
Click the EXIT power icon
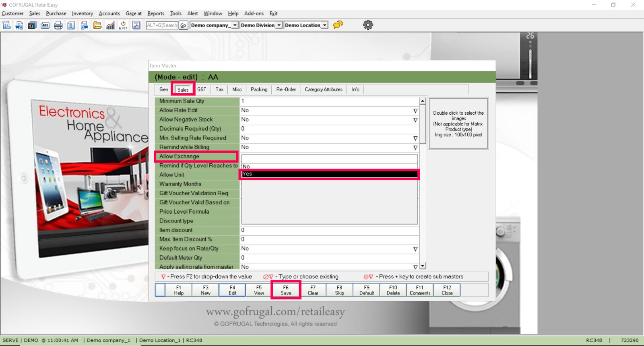click(x=123, y=25)
